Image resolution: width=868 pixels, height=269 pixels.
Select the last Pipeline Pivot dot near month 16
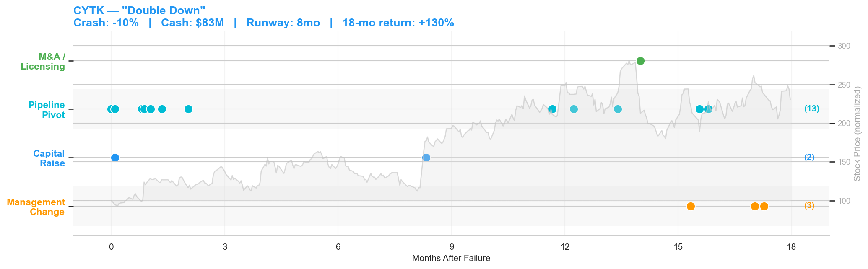tap(708, 109)
